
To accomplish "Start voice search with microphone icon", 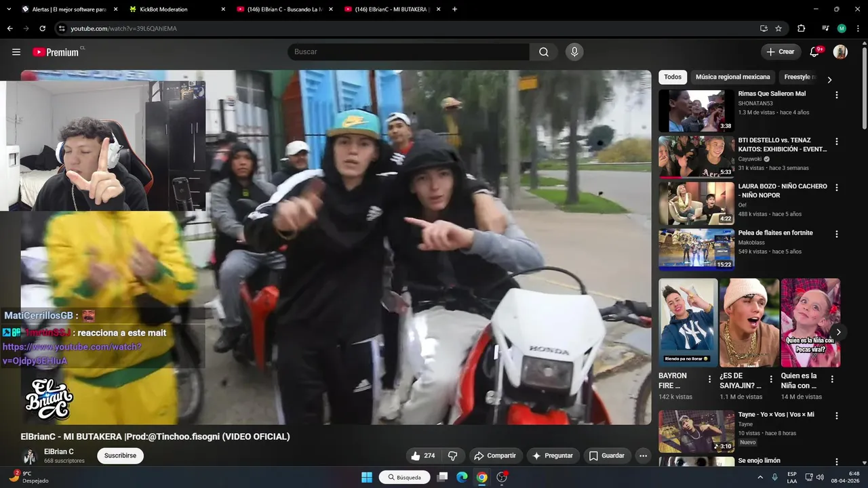I will coord(574,52).
